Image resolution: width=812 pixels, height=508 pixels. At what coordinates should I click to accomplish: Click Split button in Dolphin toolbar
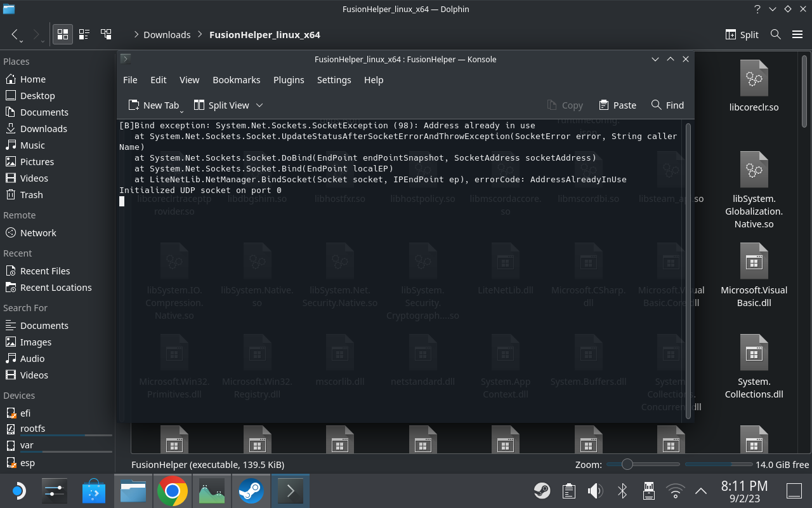(742, 34)
